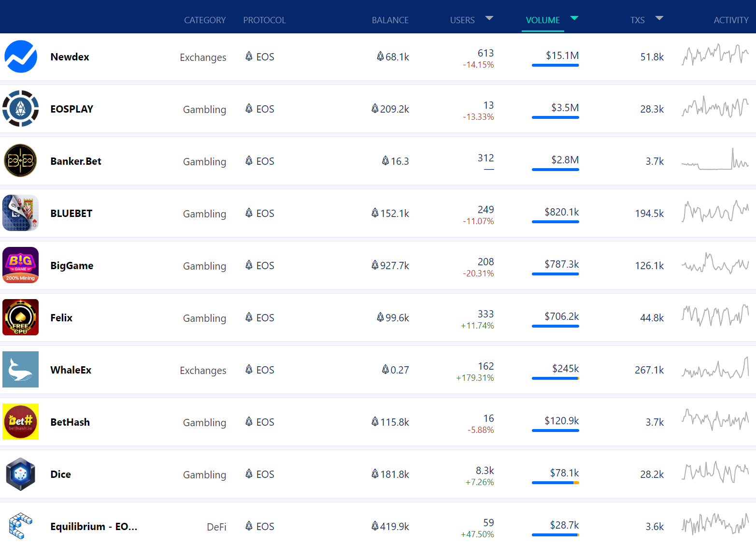Open the Newdex dapp name link
This screenshot has height=546, width=756.
click(70, 57)
